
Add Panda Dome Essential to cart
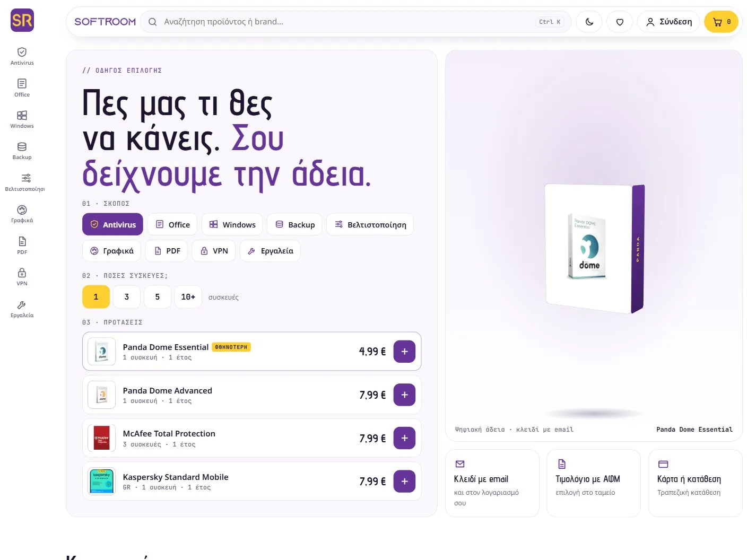point(404,351)
